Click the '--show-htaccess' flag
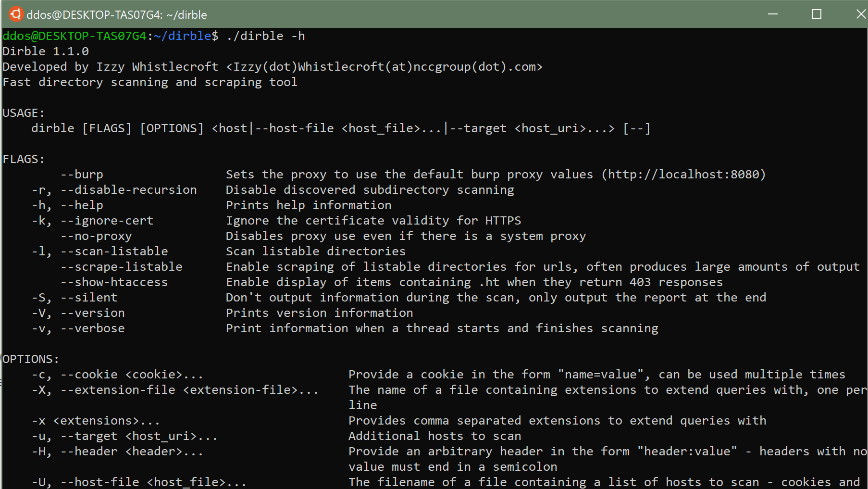This screenshot has height=489, width=868. click(x=114, y=282)
